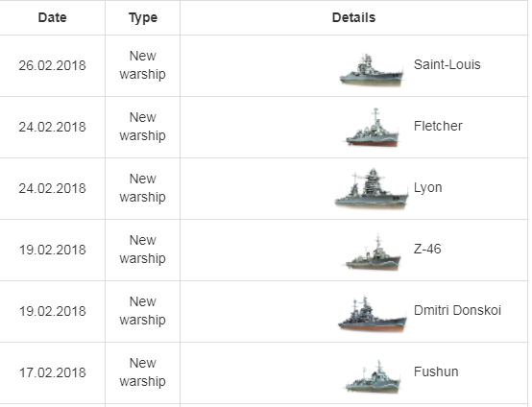Open the Fletcher ship name link
The width and height of the screenshot is (532, 407).
pos(438,126)
